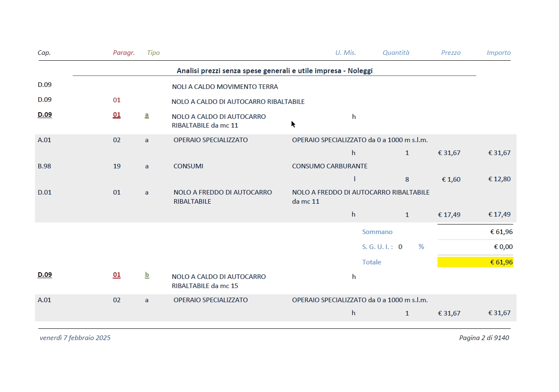Click the Prezzo column header
This screenshot has height=392, width=559.
point(451,53)
